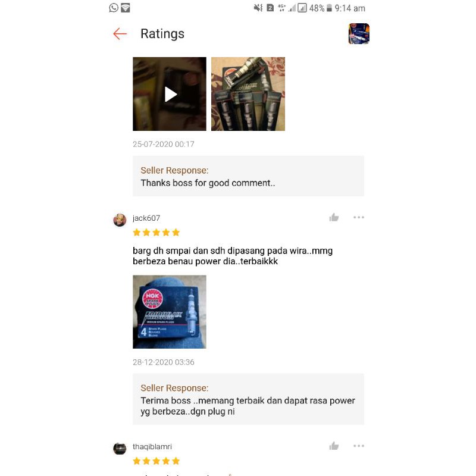Screen dimensions: 476x476
Task: Tap jack607's review text about wira
Action: point(233,256)
